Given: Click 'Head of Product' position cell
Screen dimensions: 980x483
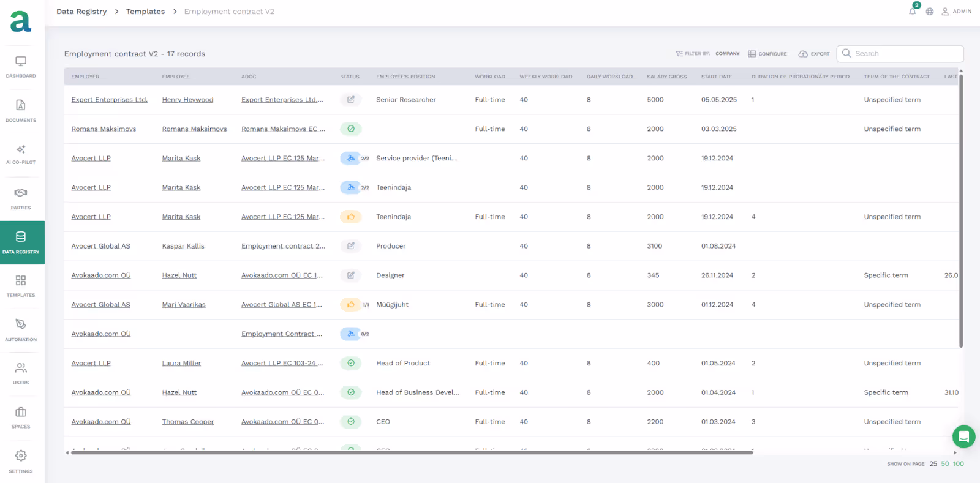Looking at the screenshot, I should 403,364.
